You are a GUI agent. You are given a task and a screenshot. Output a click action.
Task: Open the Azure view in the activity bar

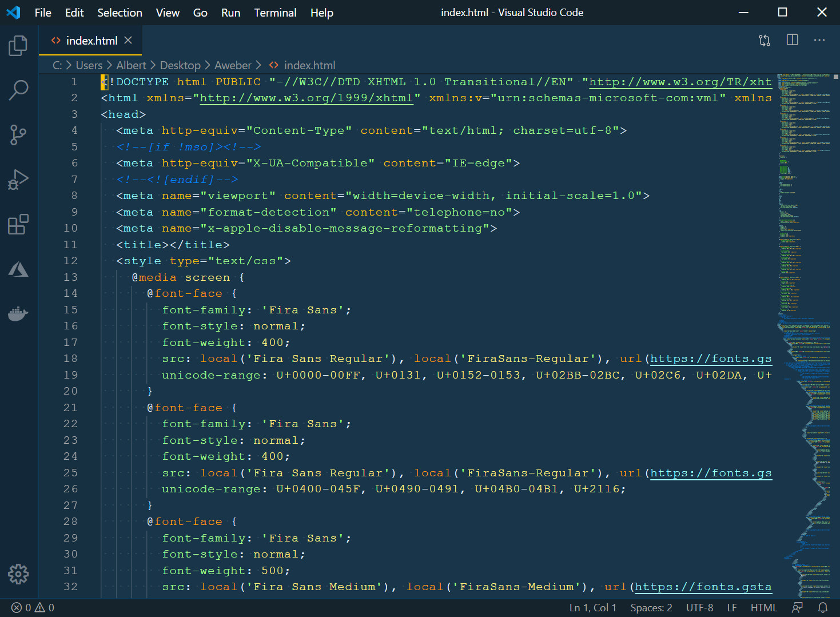point(18,269)
